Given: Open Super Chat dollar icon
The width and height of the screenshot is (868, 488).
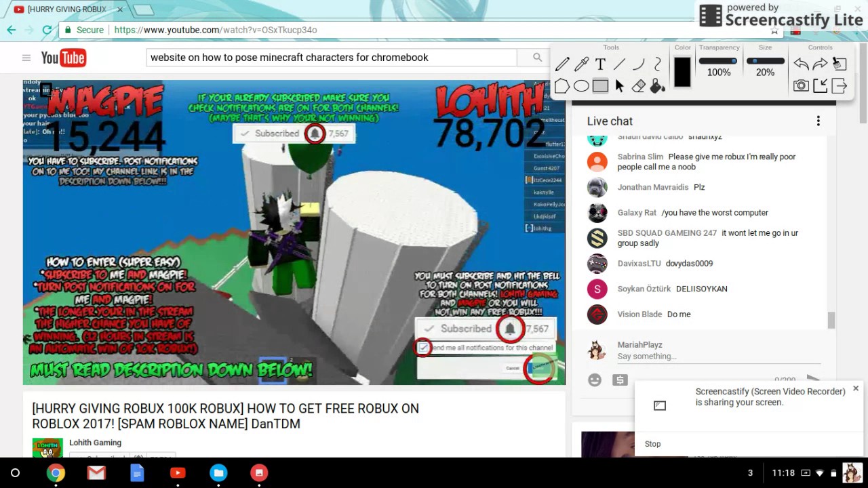Looking at the screenshot, I should pos(620,380).
